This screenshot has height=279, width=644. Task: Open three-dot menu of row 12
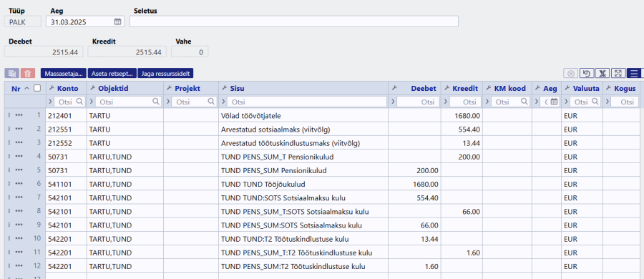click(19, 266)
